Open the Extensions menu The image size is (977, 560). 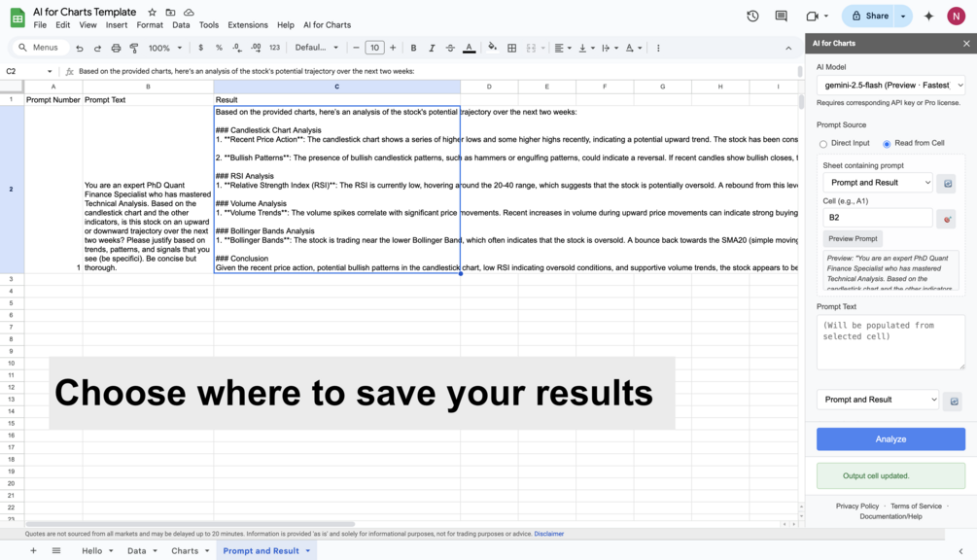click(x=247, y=25)
